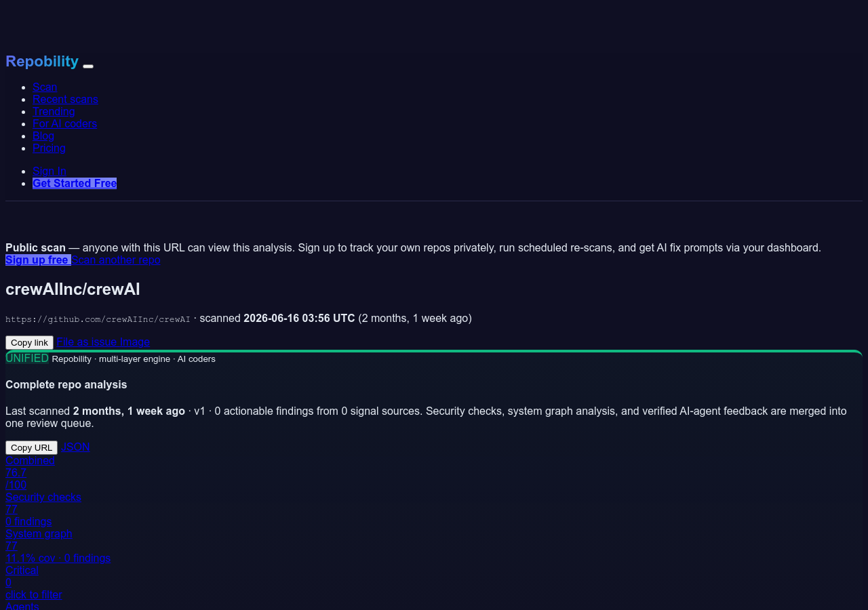This screenshot has width=868, height=610.
Task: Select Scan another repo
Action: [116, 260]
